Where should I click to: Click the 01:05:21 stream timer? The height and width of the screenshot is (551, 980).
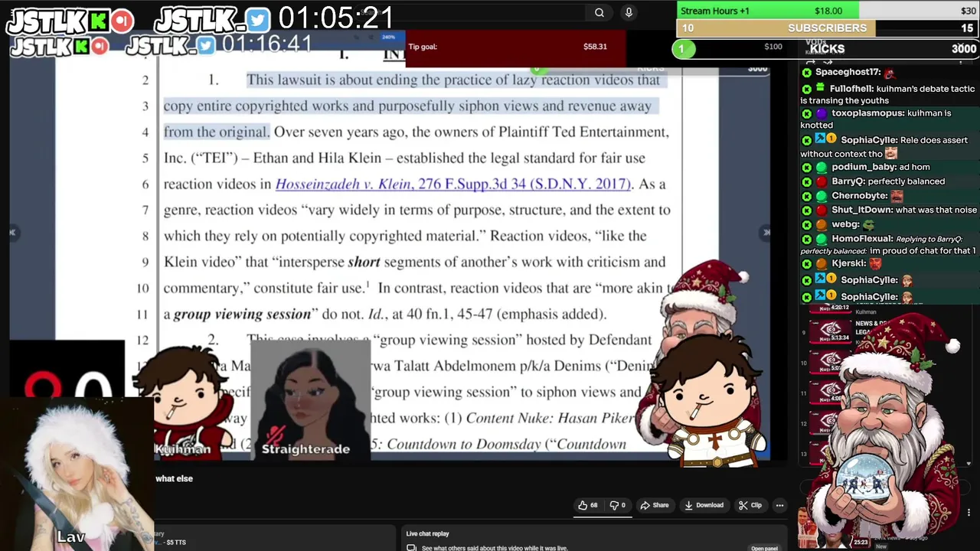coord(335,18)
